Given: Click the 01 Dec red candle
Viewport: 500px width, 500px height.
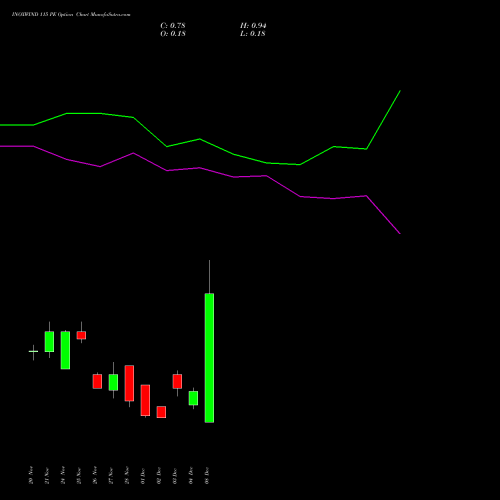Looking at the screenshot, I should 145,400.
